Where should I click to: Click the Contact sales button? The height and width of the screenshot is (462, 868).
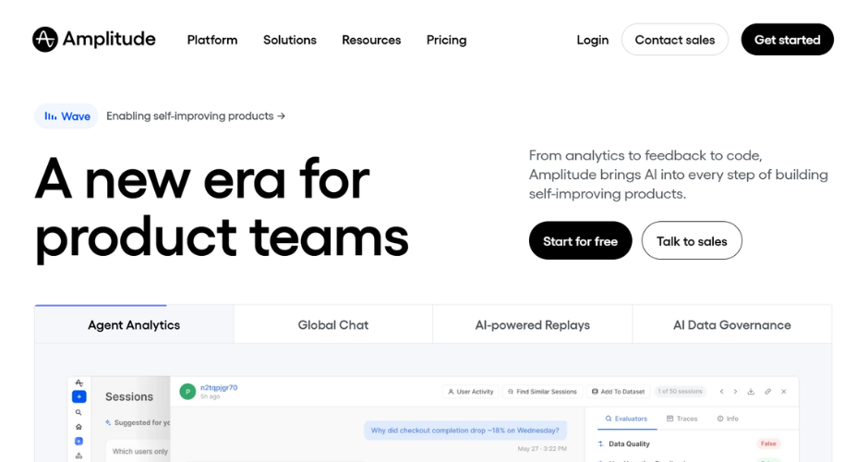click(x=675, y=40)
